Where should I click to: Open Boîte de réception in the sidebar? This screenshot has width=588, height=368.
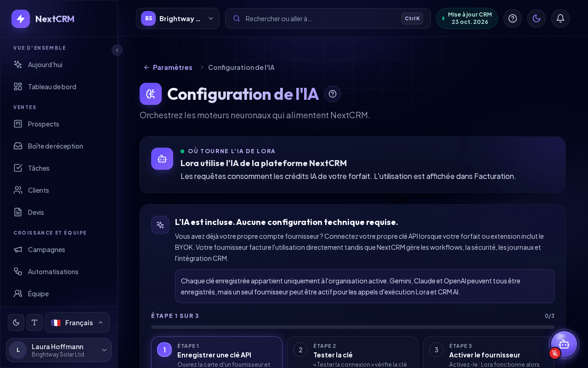[59, 146]
